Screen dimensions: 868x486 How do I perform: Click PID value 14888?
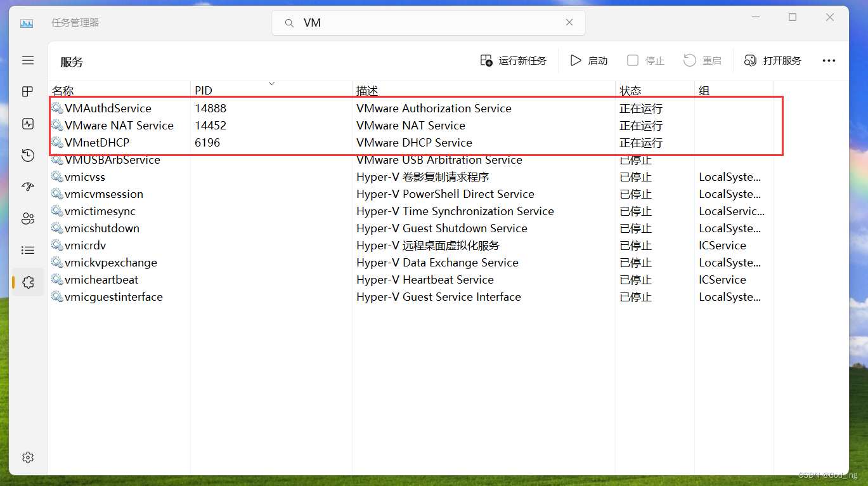click(211, 108)
